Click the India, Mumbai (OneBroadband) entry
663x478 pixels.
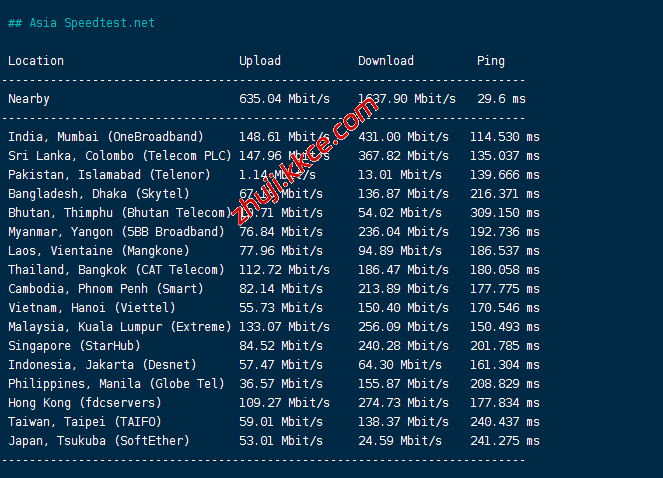coord(106,137)
